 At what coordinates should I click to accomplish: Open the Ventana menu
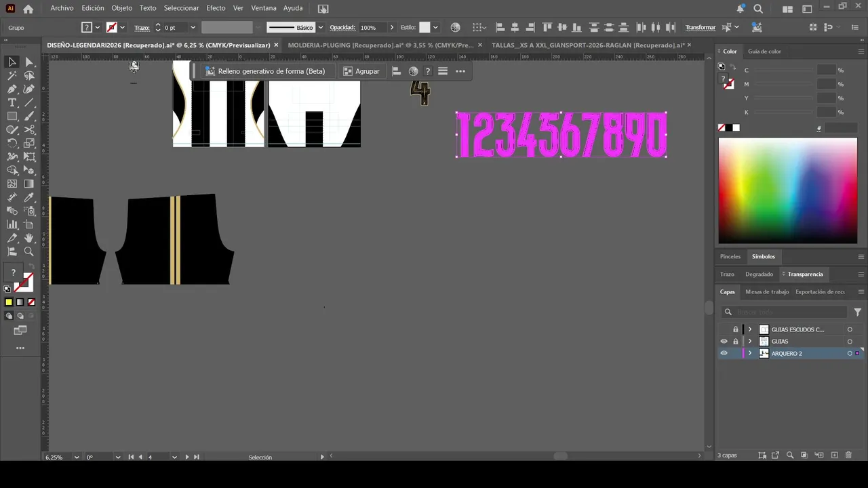[264, 8]
